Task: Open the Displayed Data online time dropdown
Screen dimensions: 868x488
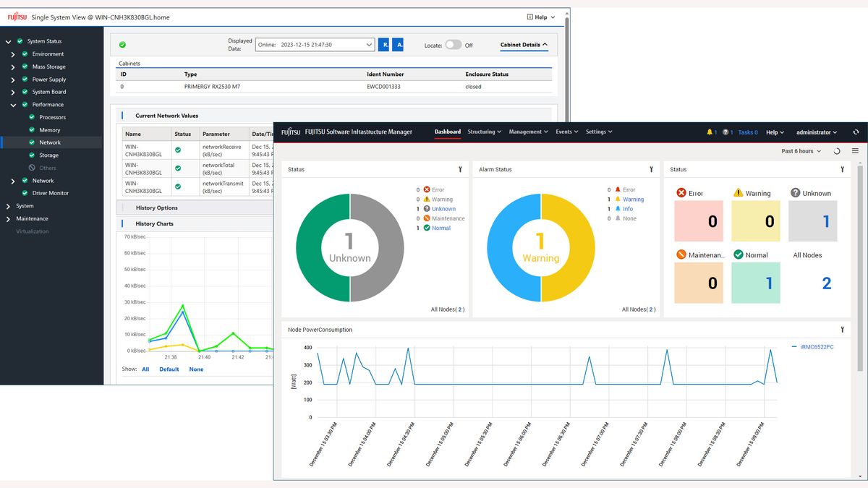Action: click(315, 45)
